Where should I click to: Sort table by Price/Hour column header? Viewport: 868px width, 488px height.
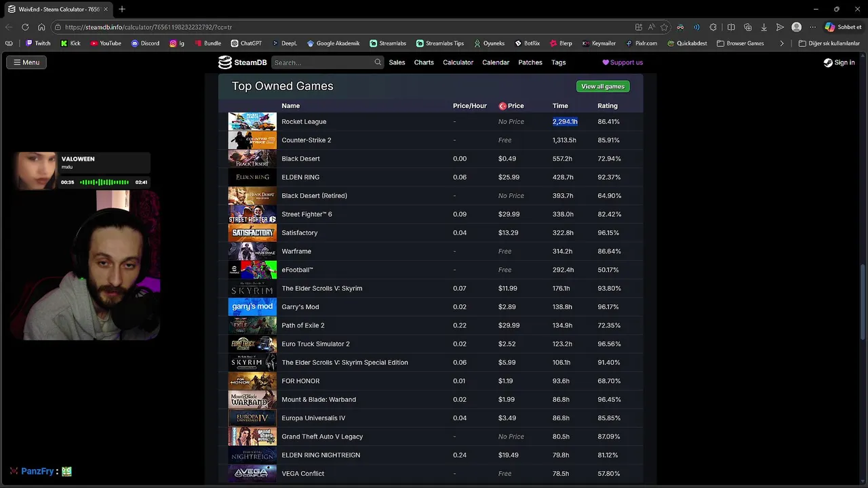470,106
